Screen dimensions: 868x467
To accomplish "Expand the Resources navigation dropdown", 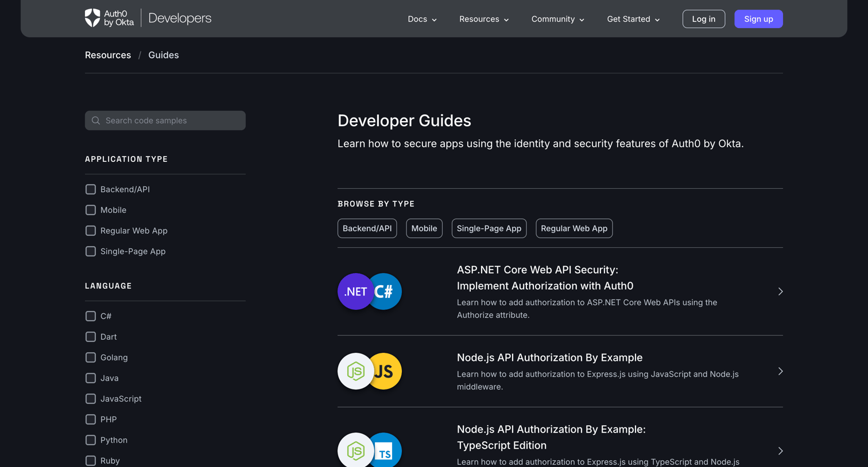I will (484, 19).
